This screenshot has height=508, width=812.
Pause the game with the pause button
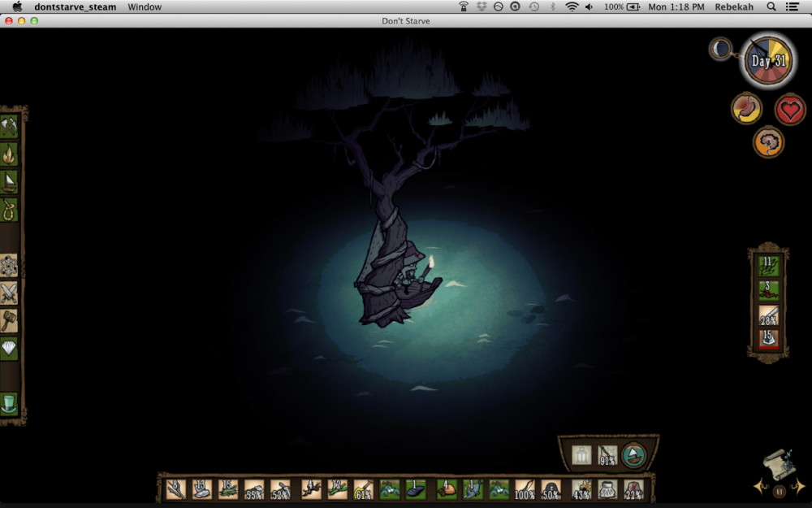coord(779,491)
